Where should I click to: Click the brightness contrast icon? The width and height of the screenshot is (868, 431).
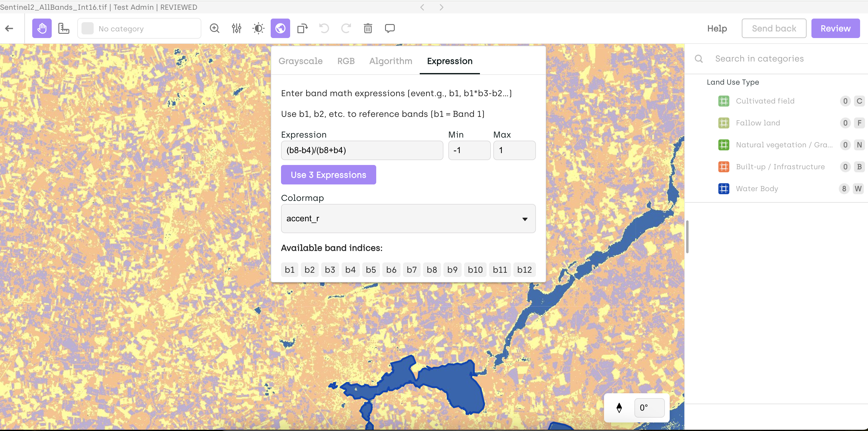[x=259, y=28]
